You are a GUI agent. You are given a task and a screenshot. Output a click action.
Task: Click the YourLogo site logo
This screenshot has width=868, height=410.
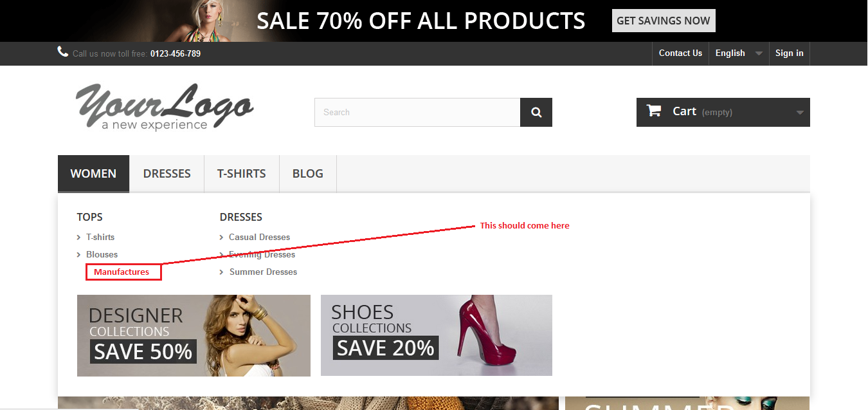pos(165,107)
